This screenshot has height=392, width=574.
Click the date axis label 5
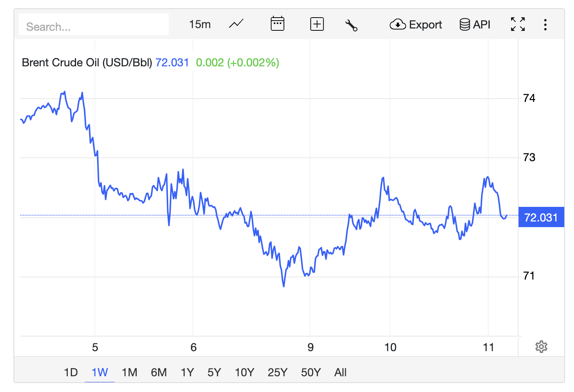pyautogui.click(x=95, y=347)
